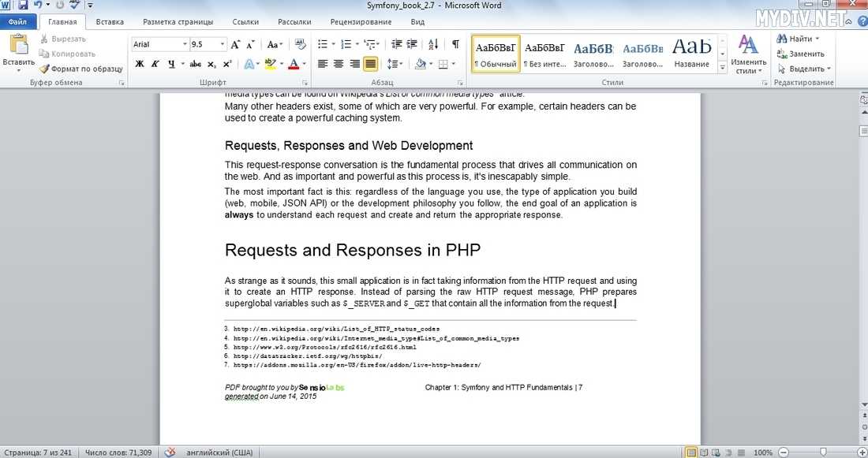Increase font size with the grow font icon
The width and height of the screenshot is (868, 458).
coord(236,45)
